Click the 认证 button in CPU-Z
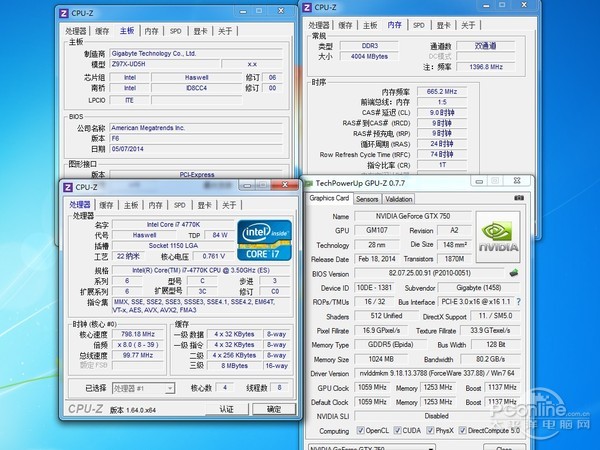 click(x=226, y=409)
